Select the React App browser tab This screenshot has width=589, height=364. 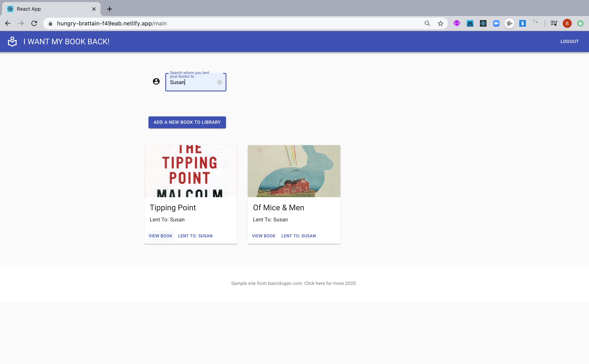[x=51, y=9]
